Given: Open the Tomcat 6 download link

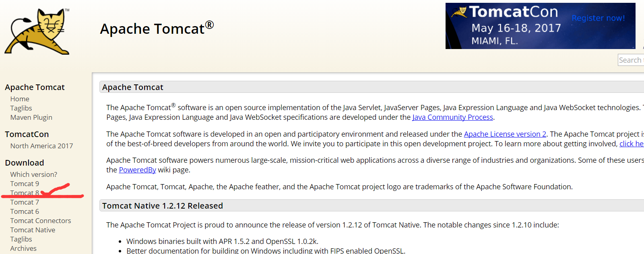Looking at the screenshot, I should (25, 211).
